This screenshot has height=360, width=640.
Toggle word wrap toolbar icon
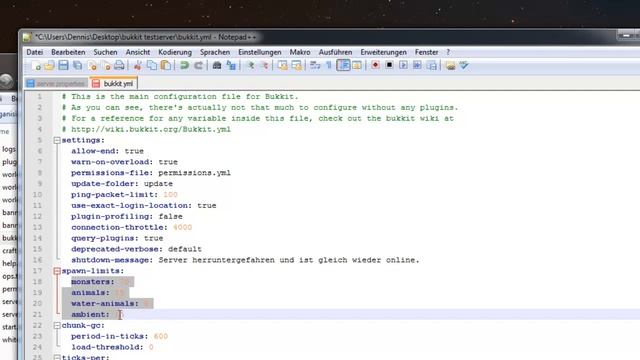tap(315, 65)
